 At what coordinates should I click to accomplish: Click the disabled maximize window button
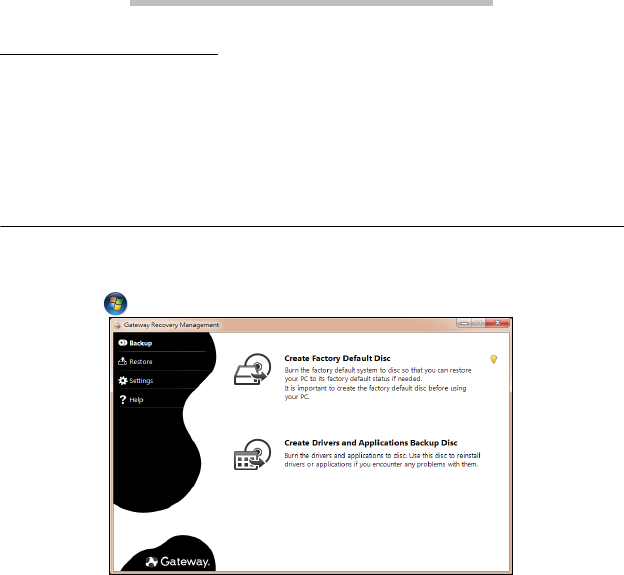click(478, 323)
